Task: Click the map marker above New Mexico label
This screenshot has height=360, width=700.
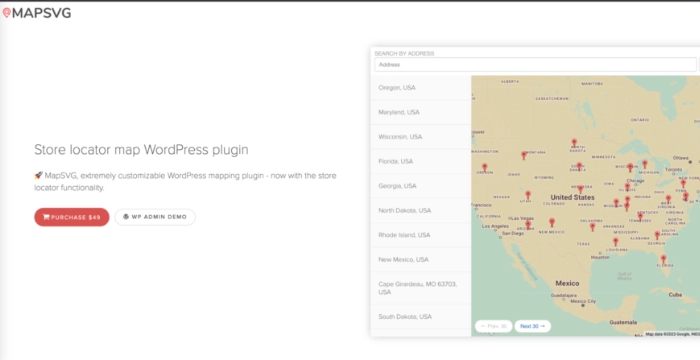Action: pyautogui.click(x=552, y=222)
